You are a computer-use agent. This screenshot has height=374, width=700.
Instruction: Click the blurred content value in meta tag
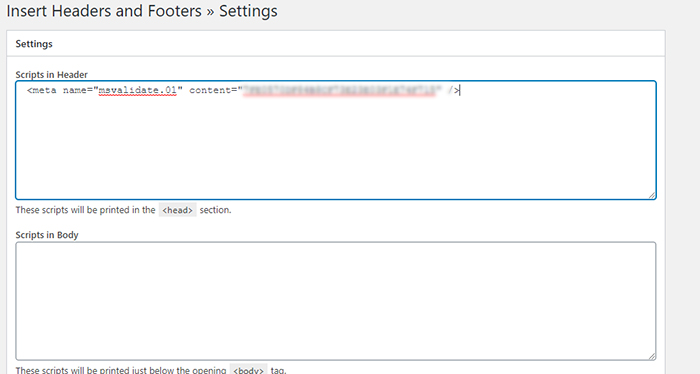(x=339, y=90)
